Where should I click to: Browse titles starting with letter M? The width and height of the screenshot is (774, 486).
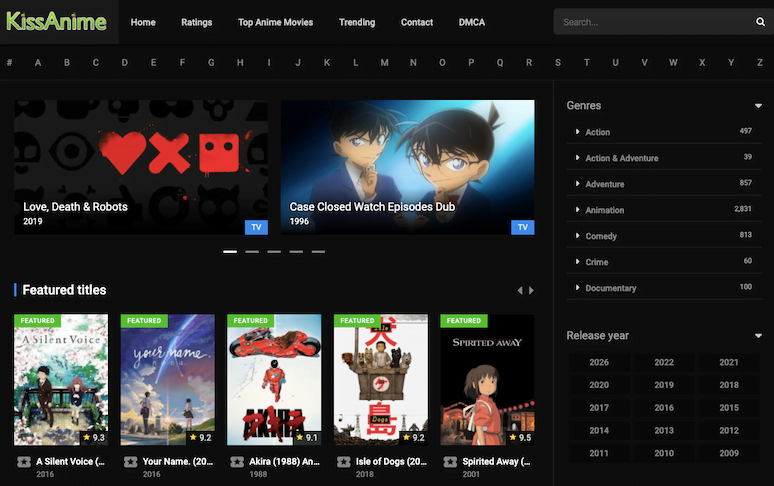click(385, 63)
